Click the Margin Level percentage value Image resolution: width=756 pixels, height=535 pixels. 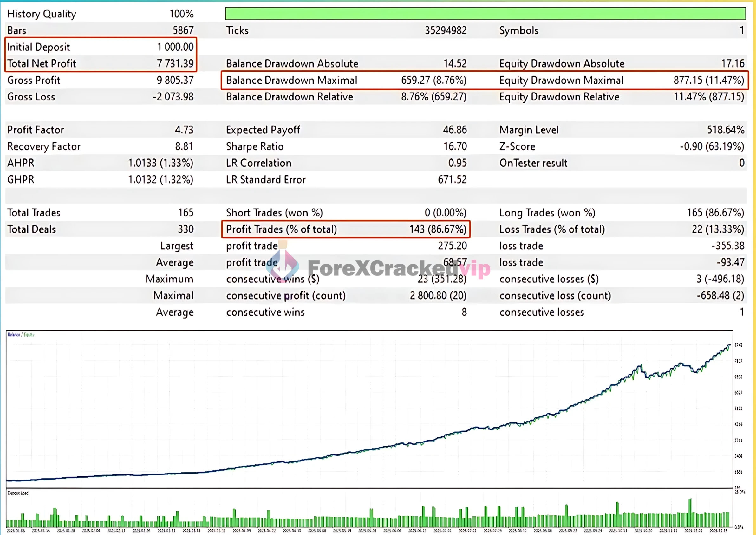(725, 130)
